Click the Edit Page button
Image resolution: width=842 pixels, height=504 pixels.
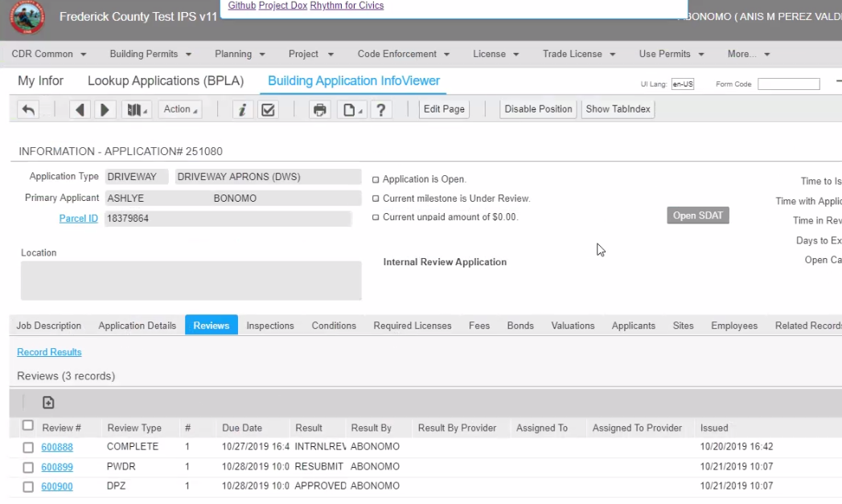click(444, 109)
